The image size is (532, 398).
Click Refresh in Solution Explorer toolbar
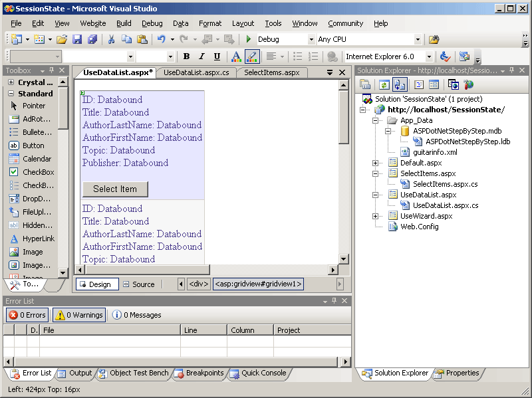tap(384, 84)
